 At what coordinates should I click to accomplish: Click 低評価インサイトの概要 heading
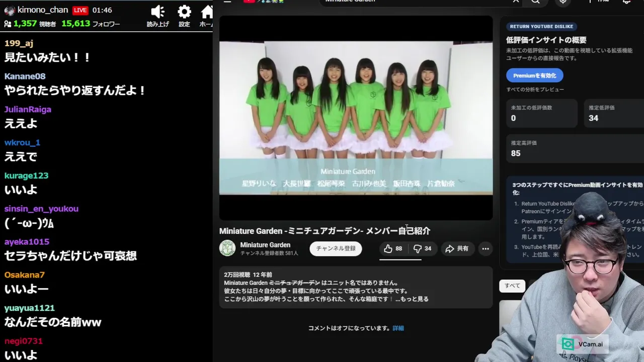(x=546, y=40)
